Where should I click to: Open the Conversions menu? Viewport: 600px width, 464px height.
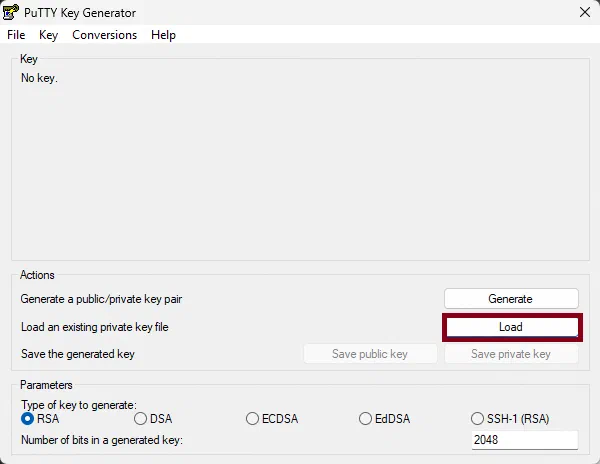point(104,35)
